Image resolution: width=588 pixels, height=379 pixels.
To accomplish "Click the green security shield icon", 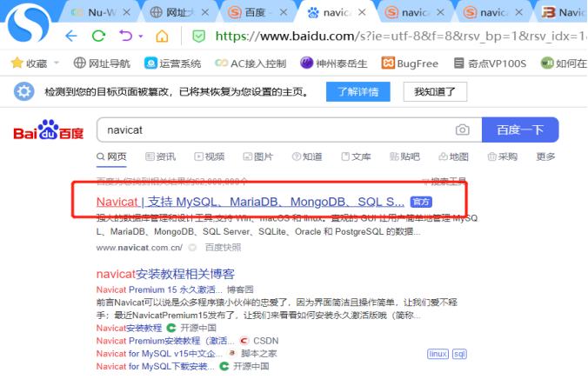I will pos(198,37).
